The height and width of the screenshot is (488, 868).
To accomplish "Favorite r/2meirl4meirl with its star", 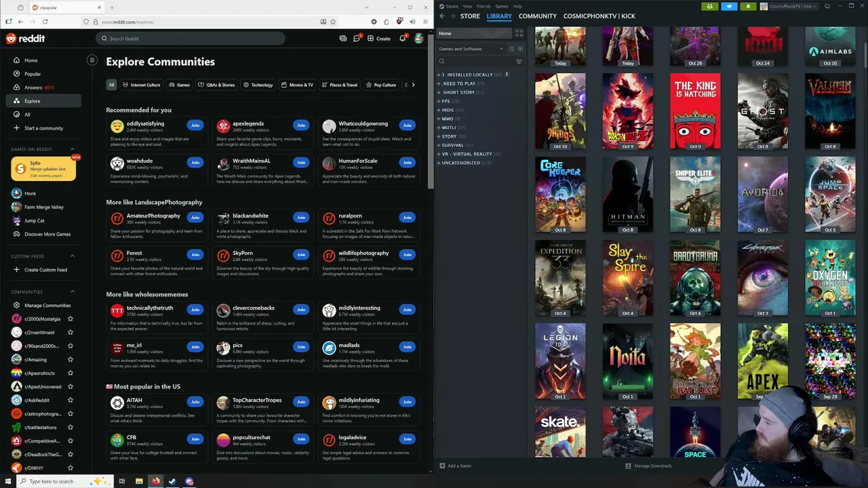I will tap(71, 332).
